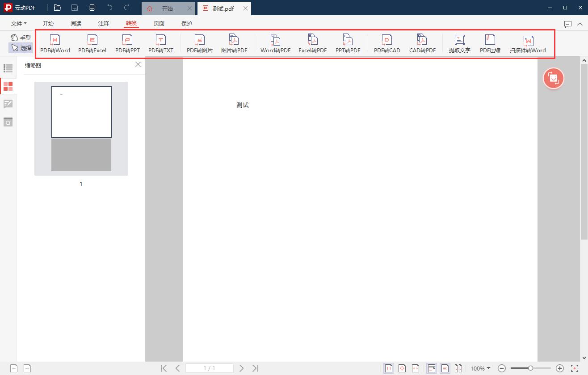Launch the PDF转CAD converter
The height and width of the screenshot is (375, 588).
point(387,44)
